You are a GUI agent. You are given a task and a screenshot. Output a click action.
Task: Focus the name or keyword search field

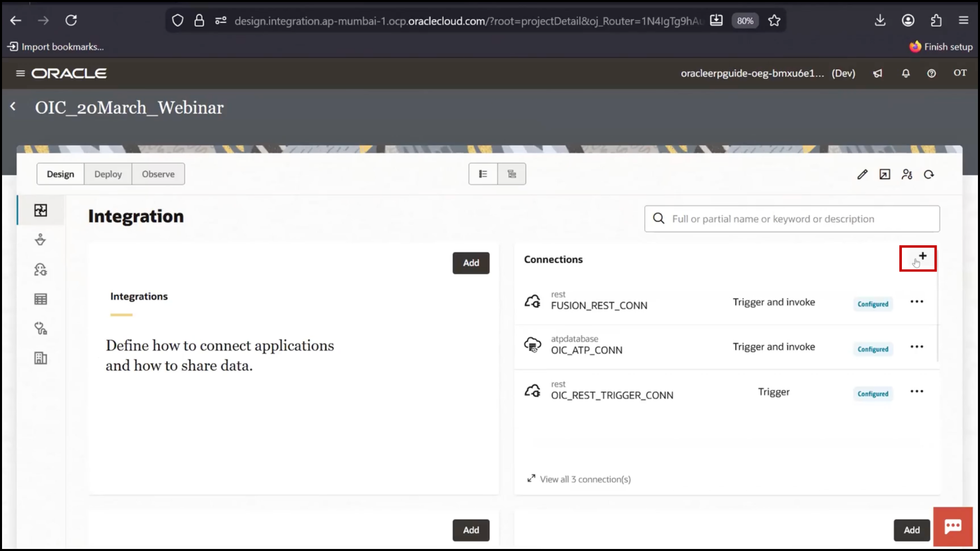[792, 219]
